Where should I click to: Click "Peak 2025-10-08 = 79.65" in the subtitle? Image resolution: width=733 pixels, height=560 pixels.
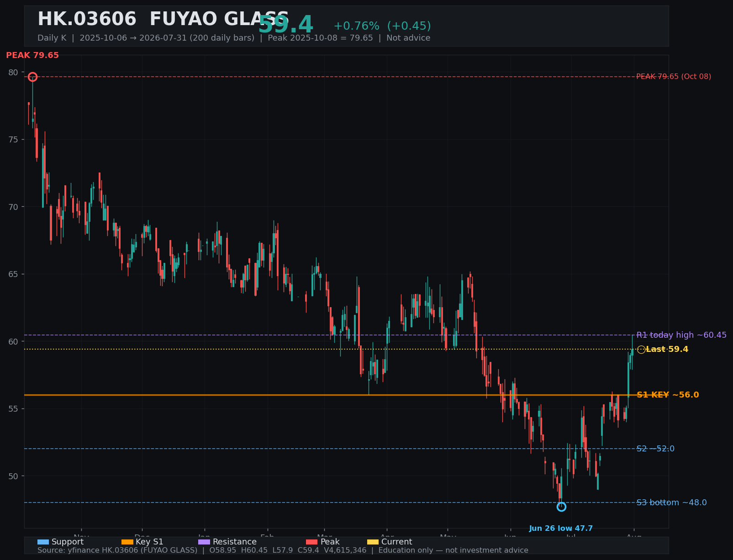[320, 38]
